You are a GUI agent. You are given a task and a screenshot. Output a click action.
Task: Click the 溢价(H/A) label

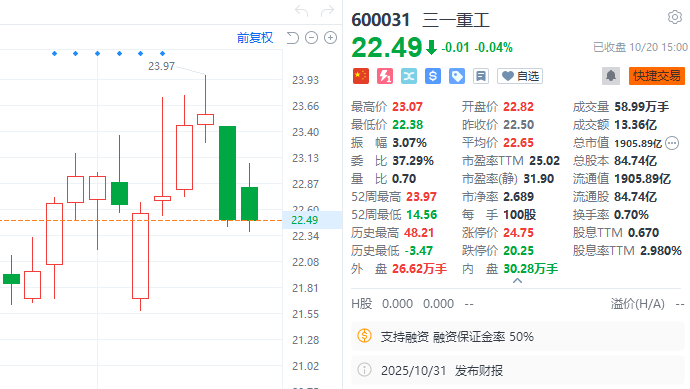(x=638, y=304)
